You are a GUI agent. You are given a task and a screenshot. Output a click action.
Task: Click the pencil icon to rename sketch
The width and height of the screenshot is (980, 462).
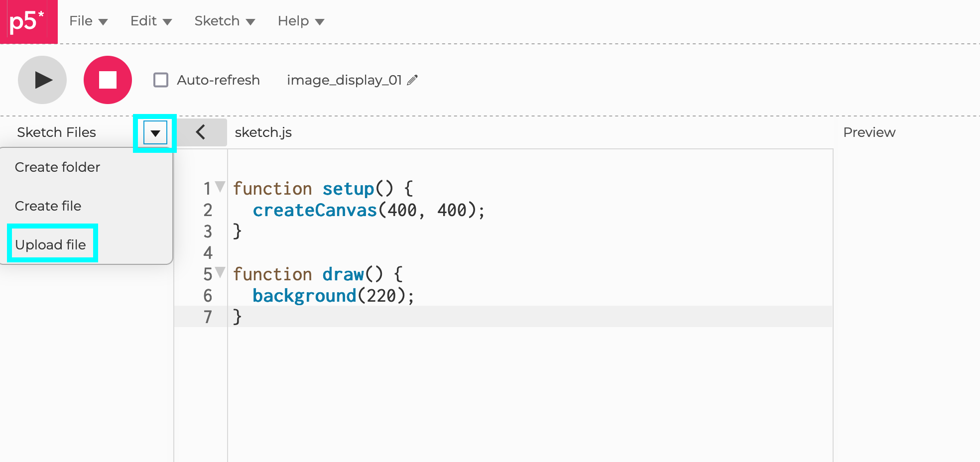pos(412,80)
